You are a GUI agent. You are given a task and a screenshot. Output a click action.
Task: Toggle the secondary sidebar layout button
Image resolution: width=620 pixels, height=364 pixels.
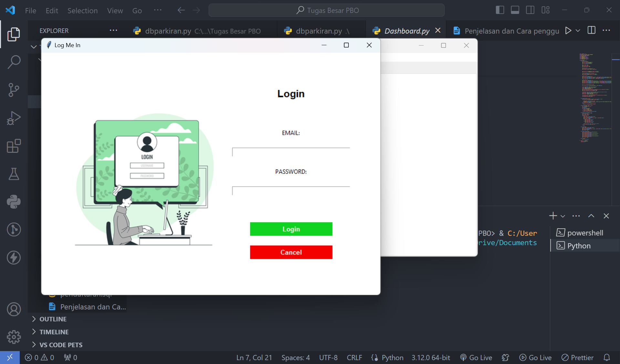point(530,10)
